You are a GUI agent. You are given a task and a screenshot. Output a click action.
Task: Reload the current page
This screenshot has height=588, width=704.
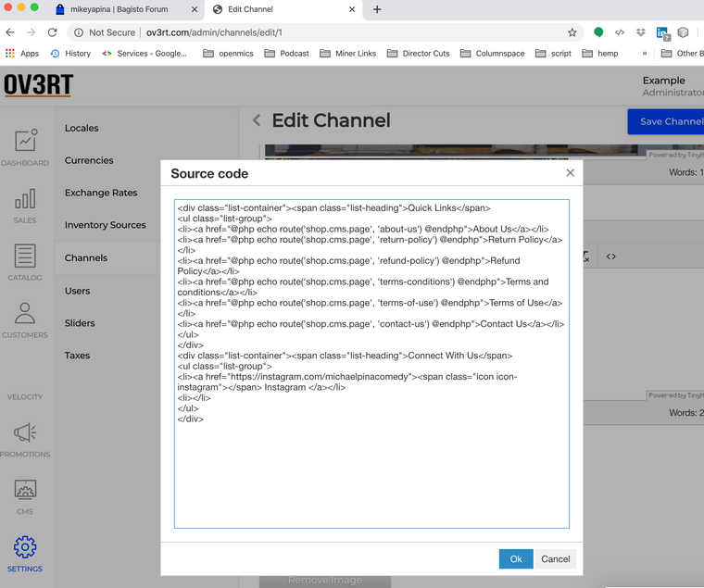click(x=53, y=32)
